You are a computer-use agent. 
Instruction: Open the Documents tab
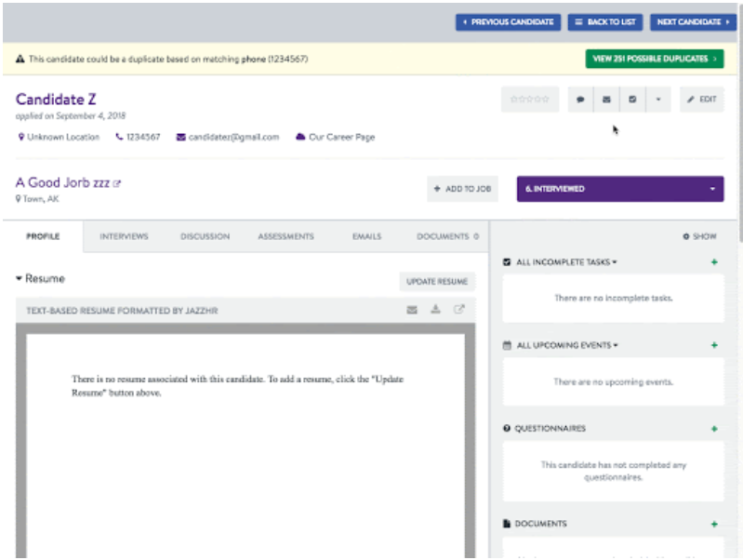point(448,236)
